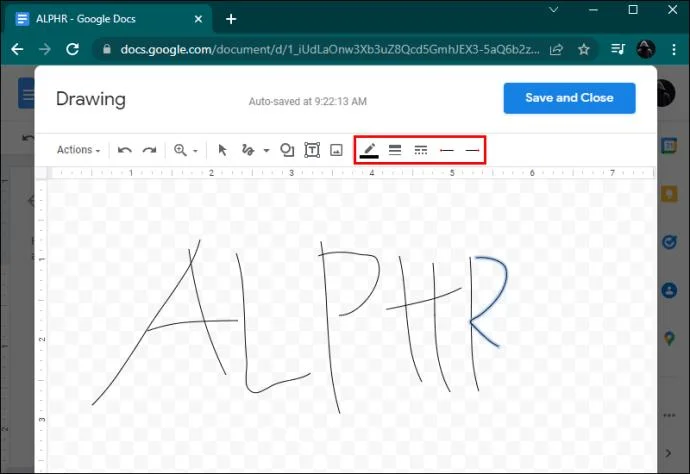Viewport: 690px width, 474px height.
Task: Go forward in browser history
Action: click(45, 49)
